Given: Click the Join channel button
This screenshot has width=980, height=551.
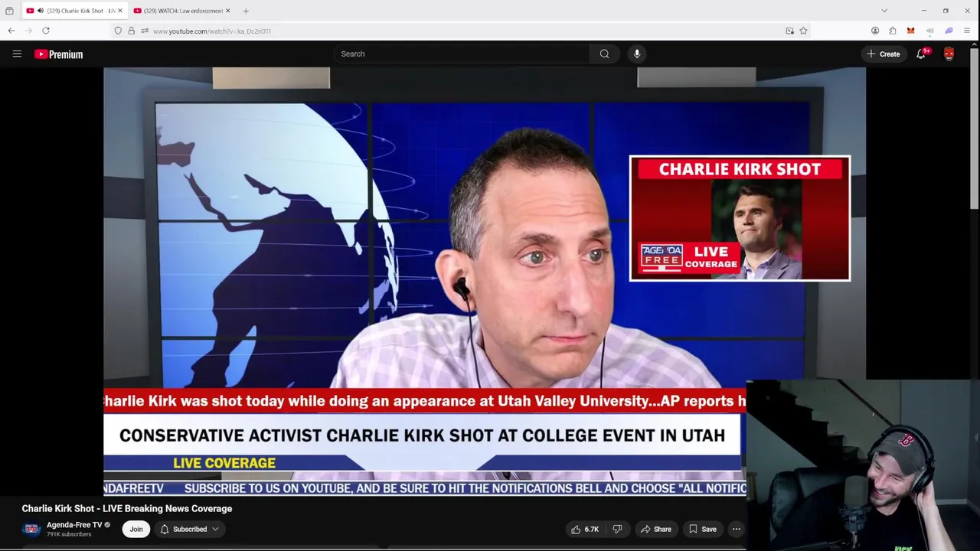Looking at the screenshot, I should 136,529.
